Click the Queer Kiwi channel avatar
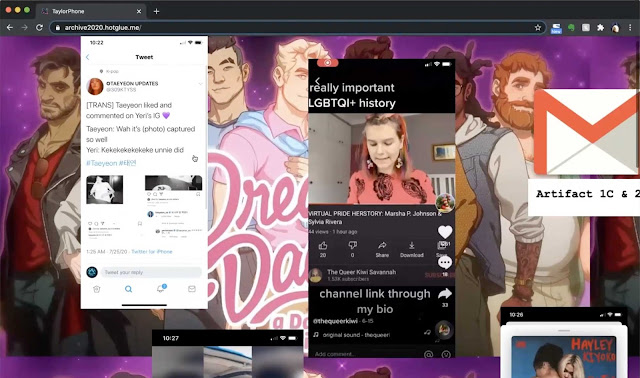Image resolution: width=640 pixels, height=378 pixels. pos(316,275)
